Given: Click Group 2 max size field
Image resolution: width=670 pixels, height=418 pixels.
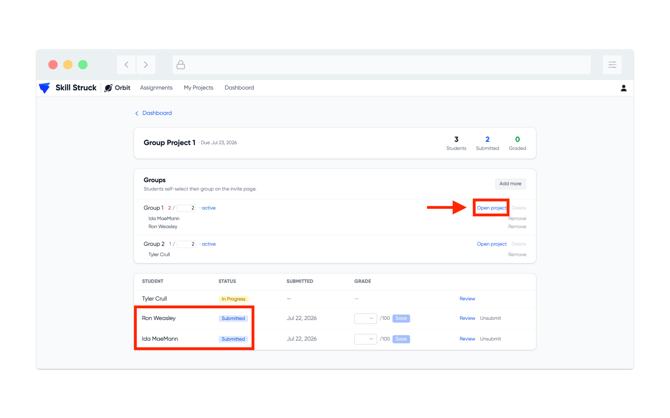Looking at the screenshot, I should (x=186, y=244).
